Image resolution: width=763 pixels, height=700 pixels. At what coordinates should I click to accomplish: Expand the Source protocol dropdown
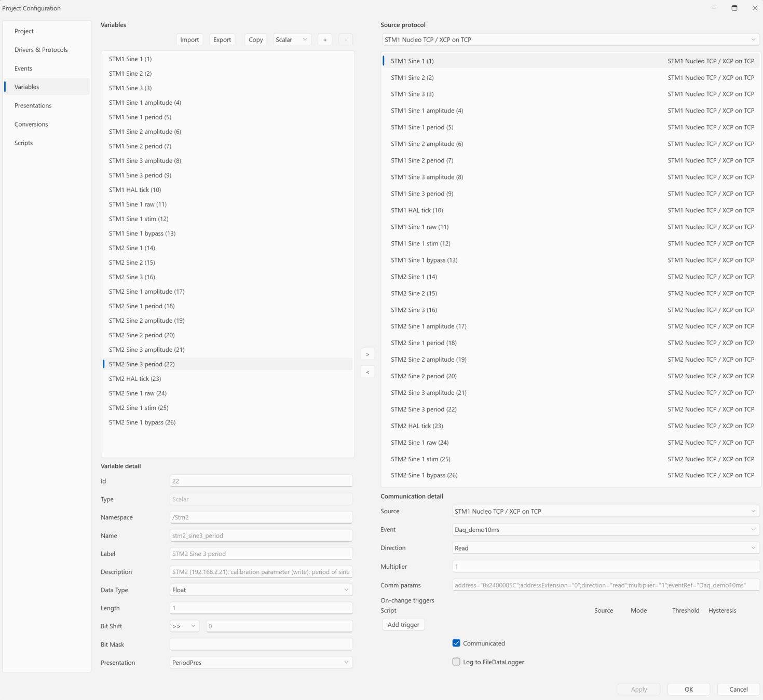click(570, 39)
